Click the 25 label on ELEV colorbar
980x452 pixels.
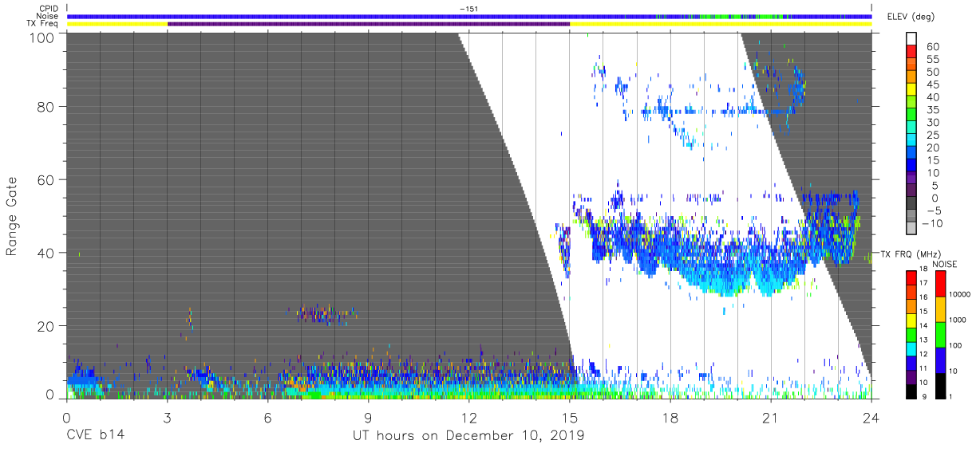(932, 135)
